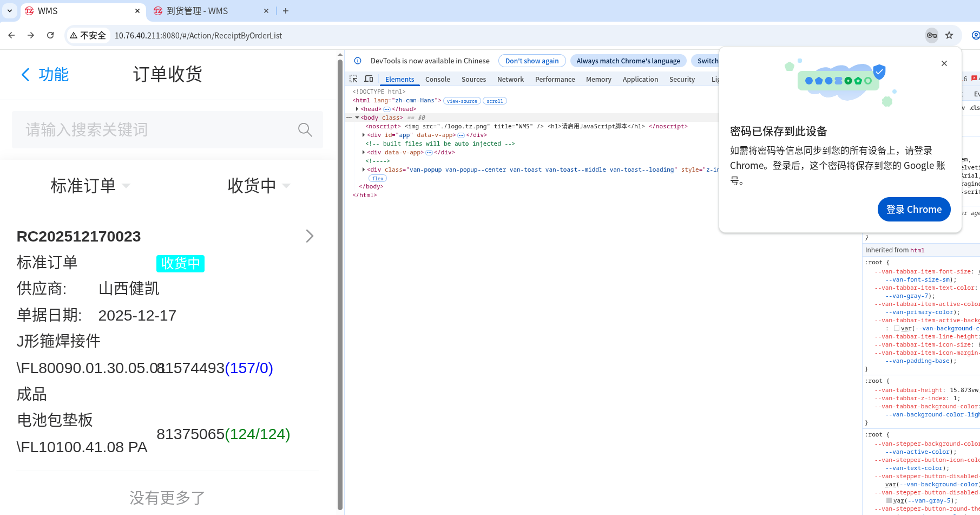Click the search magnifier icon
This screenshot has height=515, width=980.
coord(305,129)
